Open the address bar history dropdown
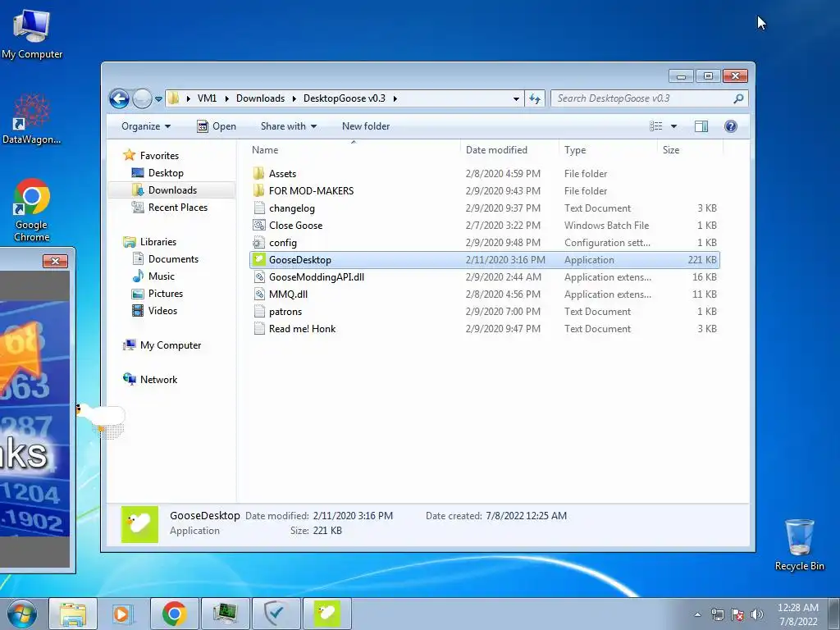This screenshot has height=630, width=840. click(x=516, y=98)
